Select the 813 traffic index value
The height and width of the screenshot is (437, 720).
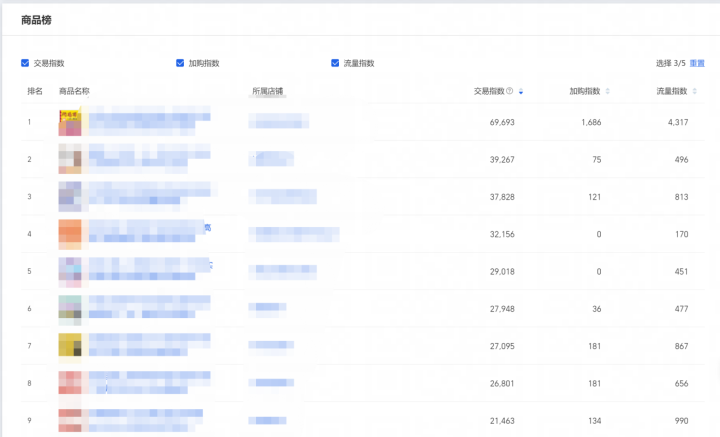(x=681, y=197)
